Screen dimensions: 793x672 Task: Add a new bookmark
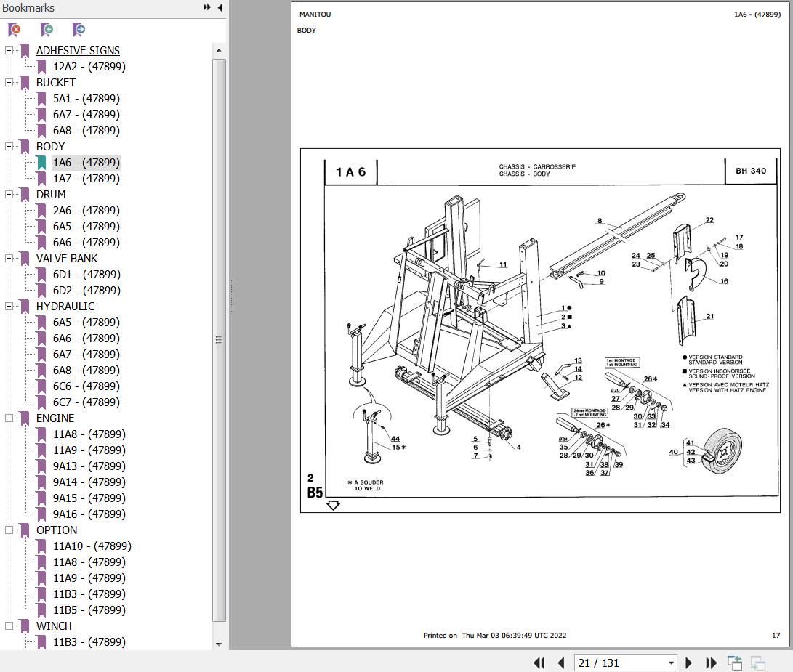click(x=46, y=30)
